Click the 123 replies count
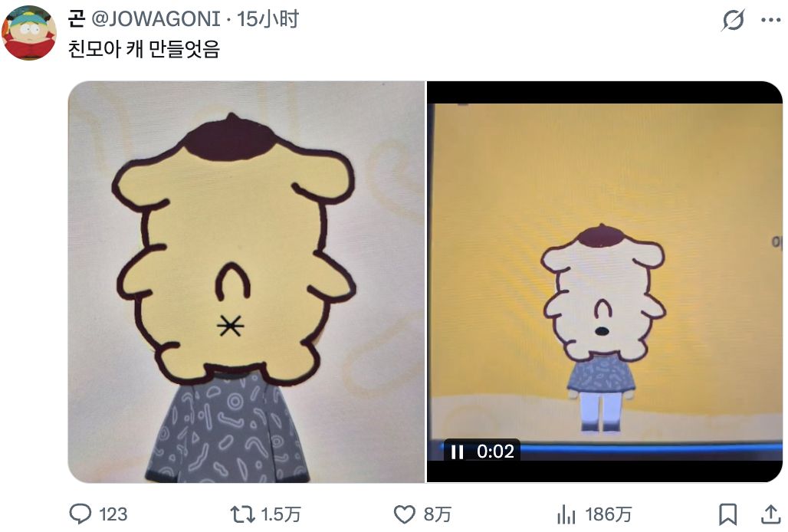 coord(113,514)
